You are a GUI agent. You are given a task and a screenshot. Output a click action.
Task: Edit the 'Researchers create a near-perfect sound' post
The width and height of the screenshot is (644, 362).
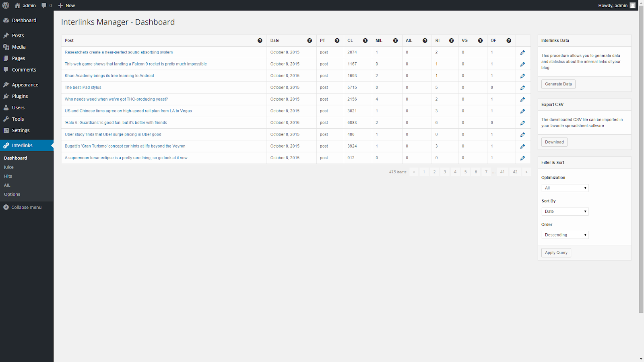(x=522, y=53)
